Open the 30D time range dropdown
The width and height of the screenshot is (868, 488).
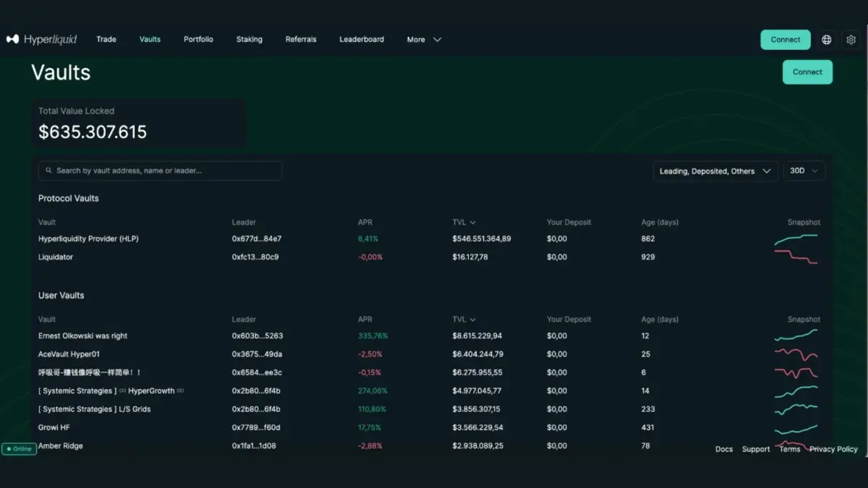[804, 171]
